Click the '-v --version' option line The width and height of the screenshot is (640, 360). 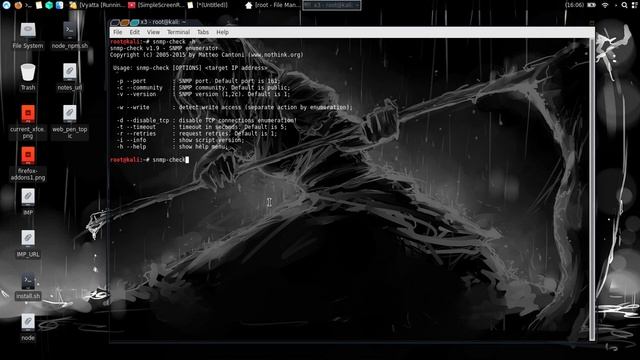204,94
